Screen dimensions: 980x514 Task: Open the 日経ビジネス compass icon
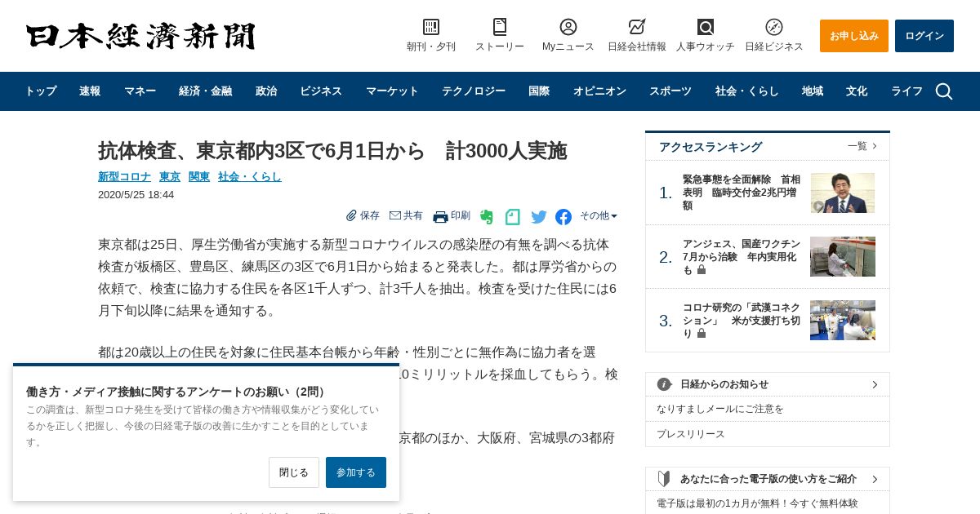click(774, 27)
